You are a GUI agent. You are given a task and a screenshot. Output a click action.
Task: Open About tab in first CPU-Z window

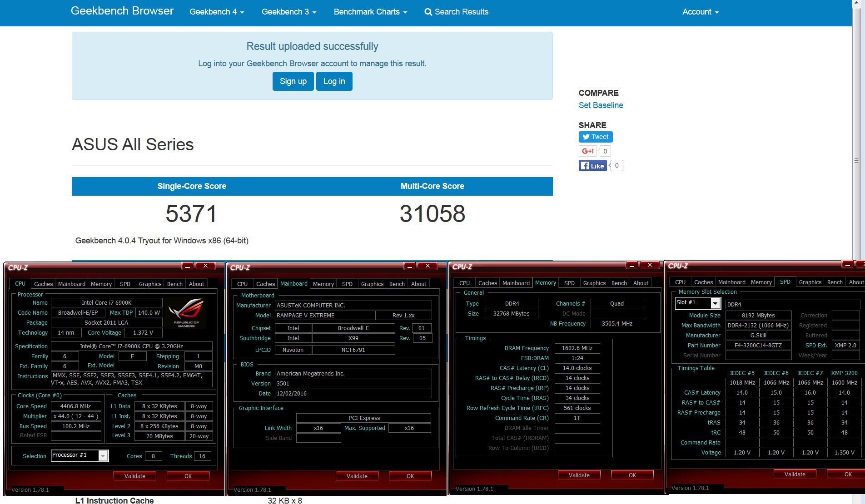(197, 284)
